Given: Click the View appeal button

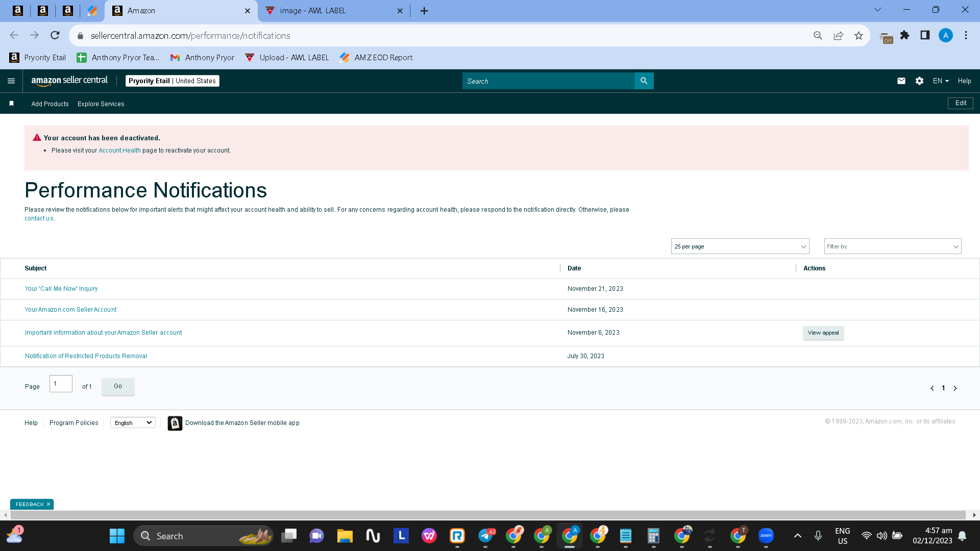Looking at the screenshot, I should pos(823,333).
